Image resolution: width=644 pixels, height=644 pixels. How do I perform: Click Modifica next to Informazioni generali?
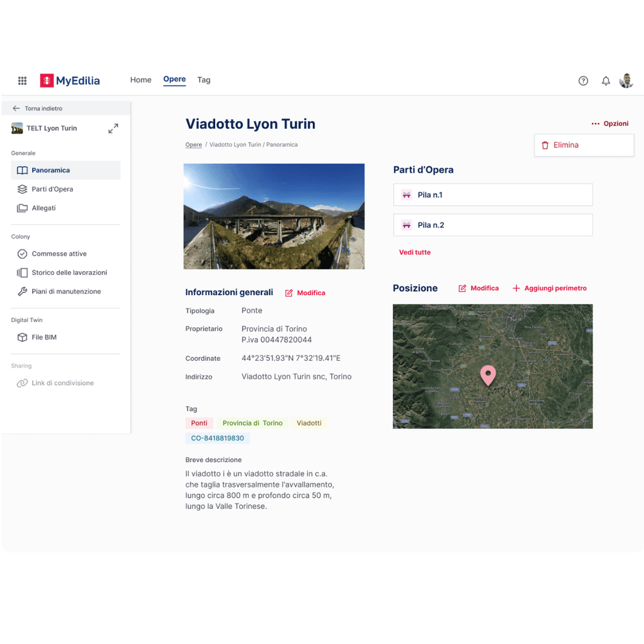305,293
